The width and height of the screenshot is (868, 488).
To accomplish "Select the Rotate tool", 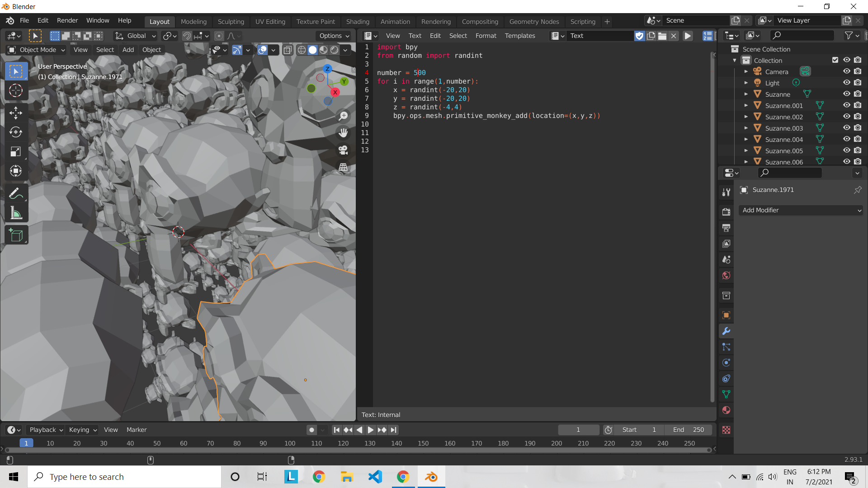I will coord(16,132).
